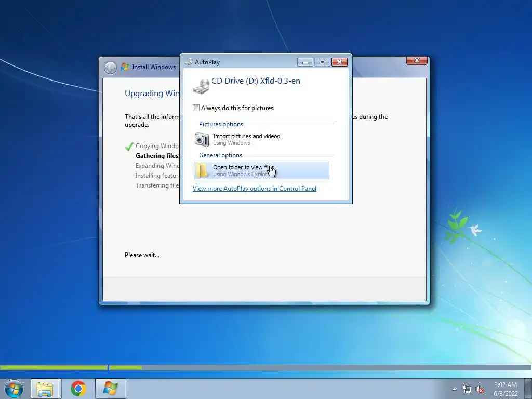Viewport: 532px width, 399px height.
Task: Open the Windows Start menu
Action: (14, 389)
